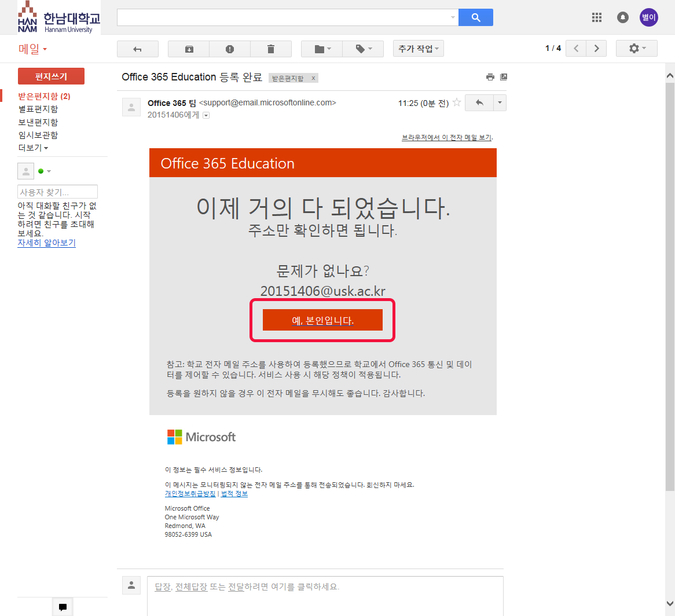Open the labels tag menu
Screen dimensions: 675x616
tap(364, 49)
